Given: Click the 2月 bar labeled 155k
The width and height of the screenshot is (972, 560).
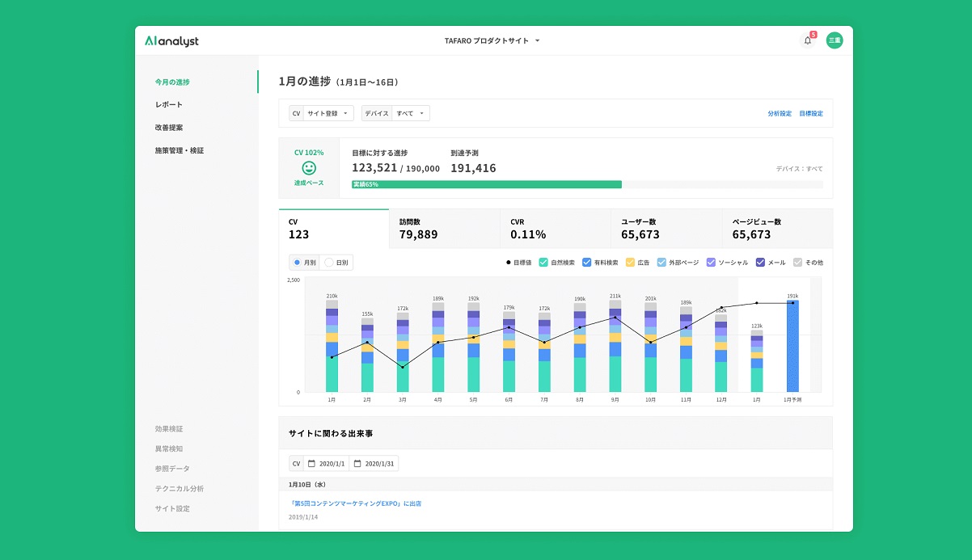Looking at the screenshot, I should [x=367, y=355].
